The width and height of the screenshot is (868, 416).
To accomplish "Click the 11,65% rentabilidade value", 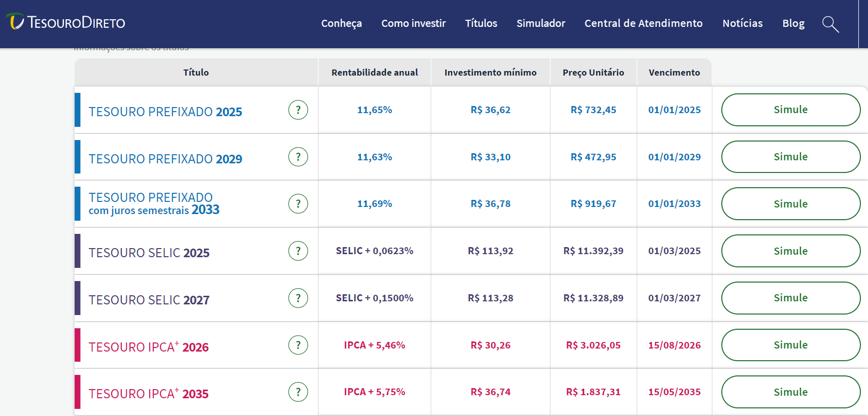I will (375, 110).
